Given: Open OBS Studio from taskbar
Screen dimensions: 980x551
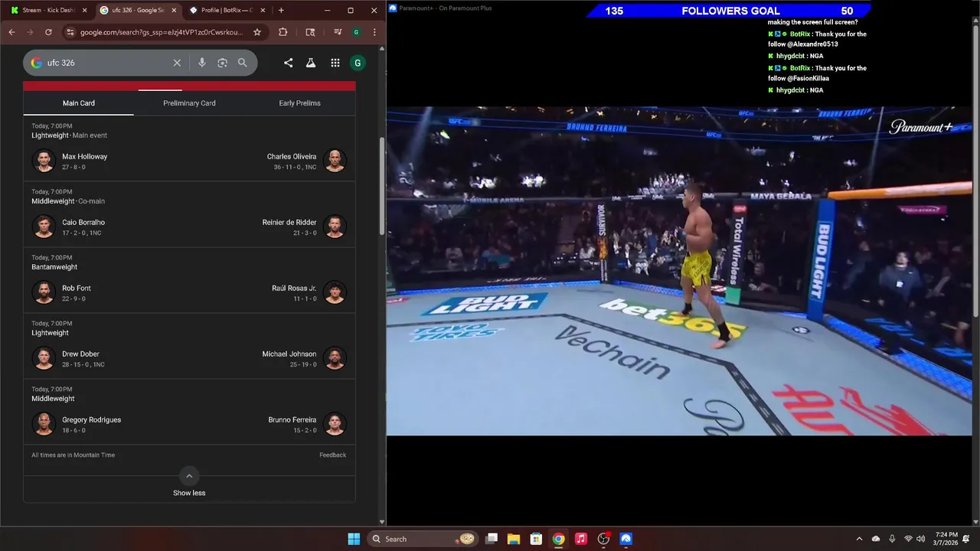Looking at the screenshot, I should coord(603,539).
